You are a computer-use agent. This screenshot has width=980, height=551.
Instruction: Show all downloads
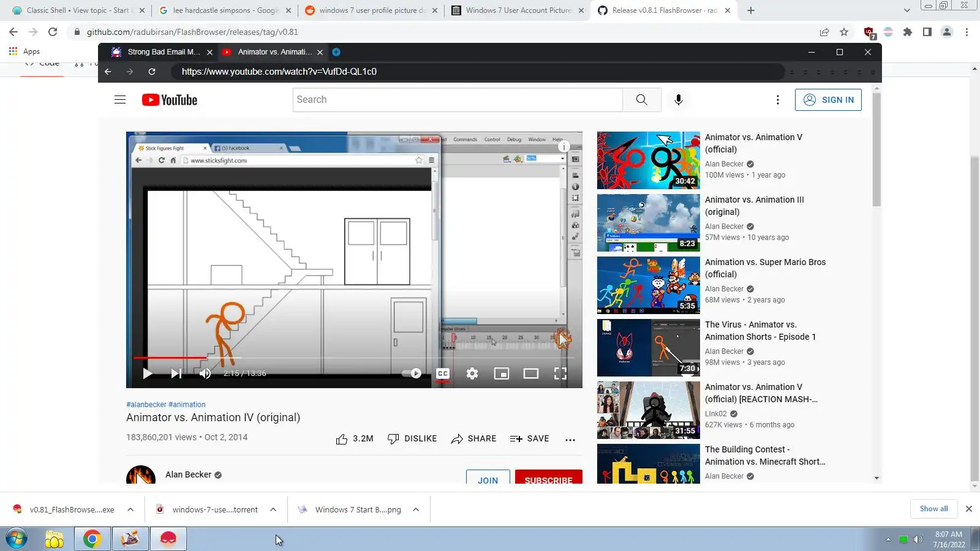click(x=934, y=509)
